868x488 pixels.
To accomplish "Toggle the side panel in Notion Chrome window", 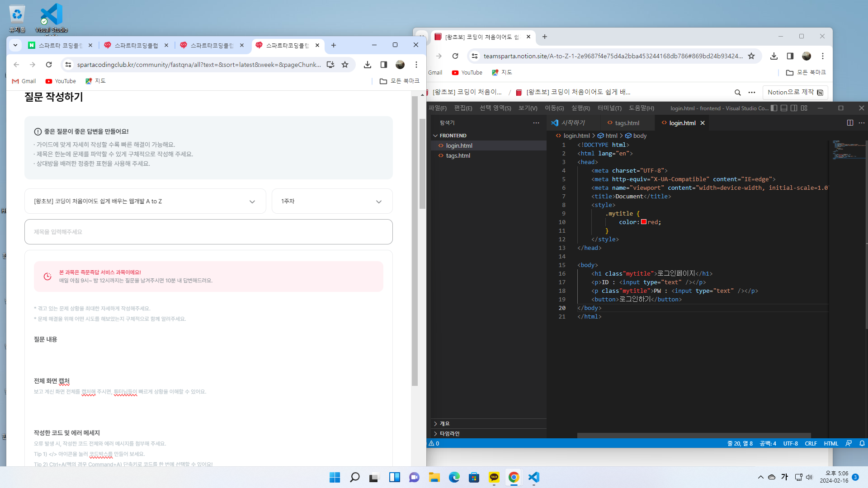I will click(790, 56).
